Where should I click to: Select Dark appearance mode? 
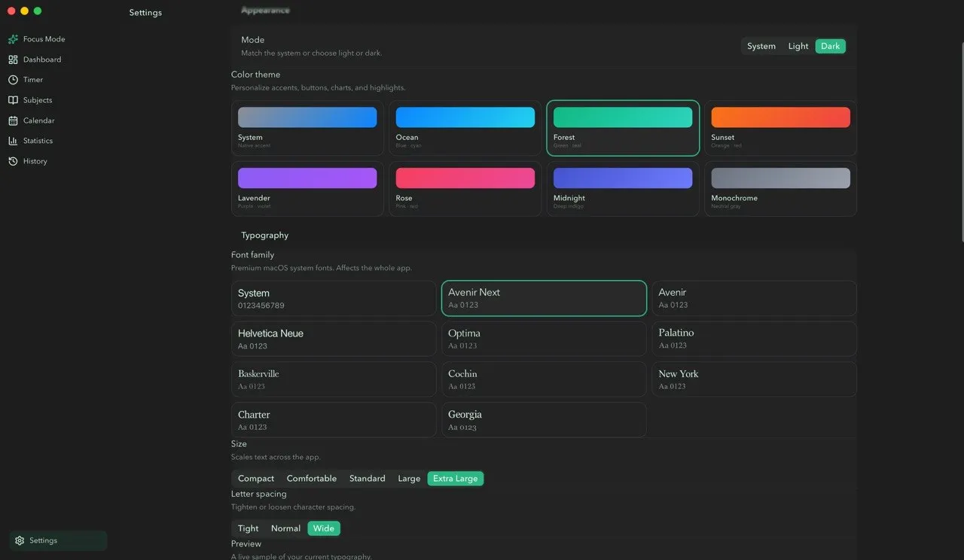831,46
